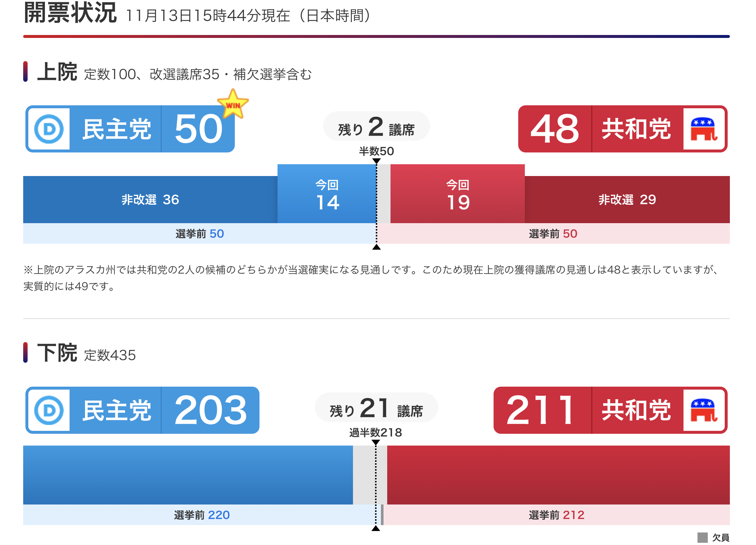The image size is (756, 545).
Task: Click the 開票状況 page heading
Action: pyautogui.click(x=70, y=13)
